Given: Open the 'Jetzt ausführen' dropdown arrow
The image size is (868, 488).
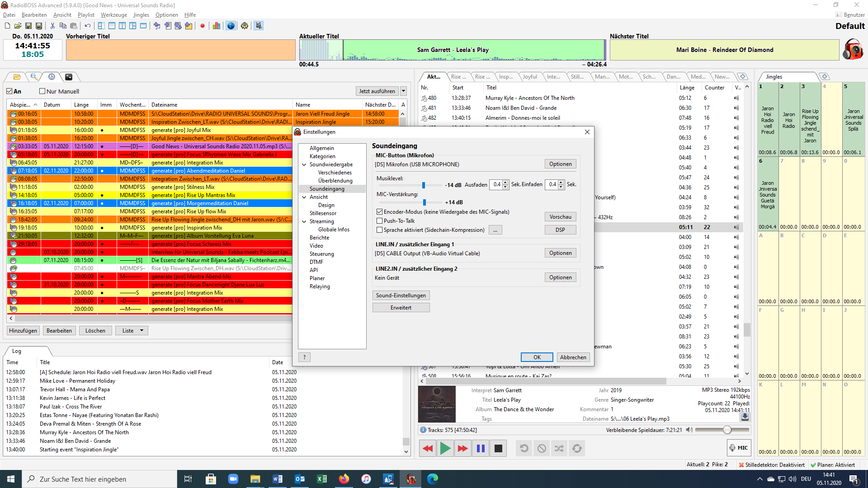Looking at the screenshot, I should (403, 91).
